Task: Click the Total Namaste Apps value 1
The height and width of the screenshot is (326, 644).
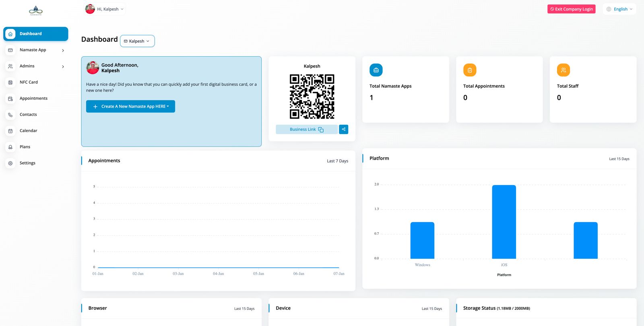Action: pyautogui.click(x=372, y=98)
